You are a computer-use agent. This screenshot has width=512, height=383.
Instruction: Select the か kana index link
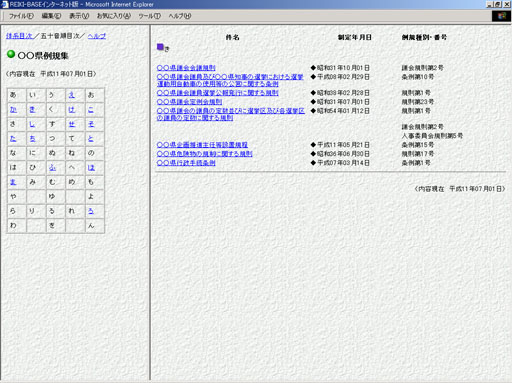(x=13, y=109)
